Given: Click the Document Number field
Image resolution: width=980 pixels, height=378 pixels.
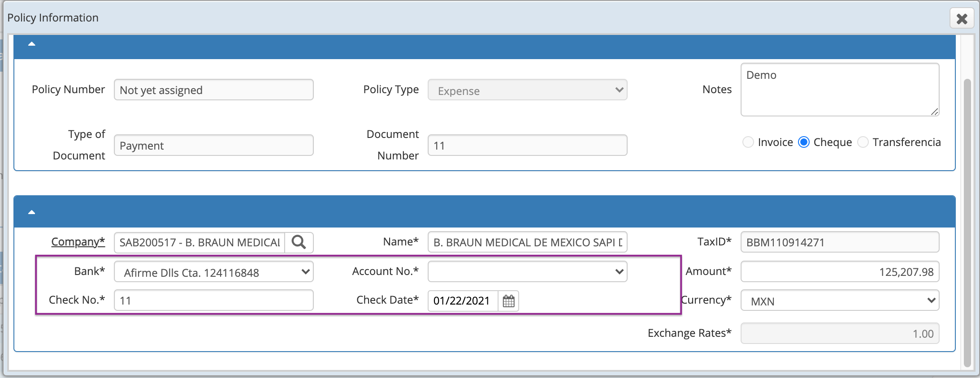Looking at the screenshot, I should point(527,145).
